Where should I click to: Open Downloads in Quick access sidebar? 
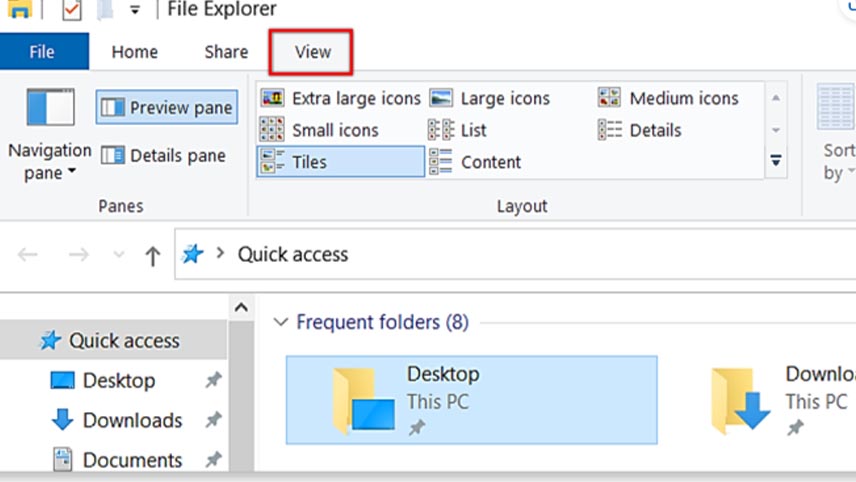132,420
